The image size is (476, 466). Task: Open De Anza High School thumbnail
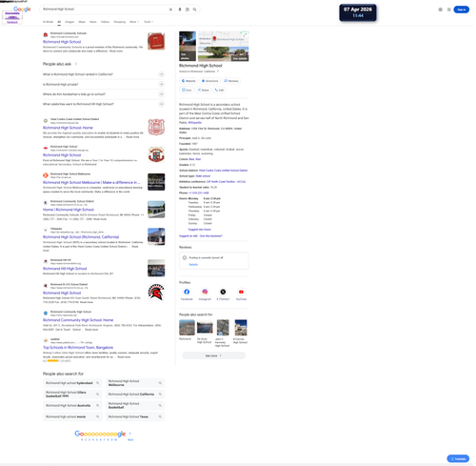pyautogui.click(x=205, y=328)
